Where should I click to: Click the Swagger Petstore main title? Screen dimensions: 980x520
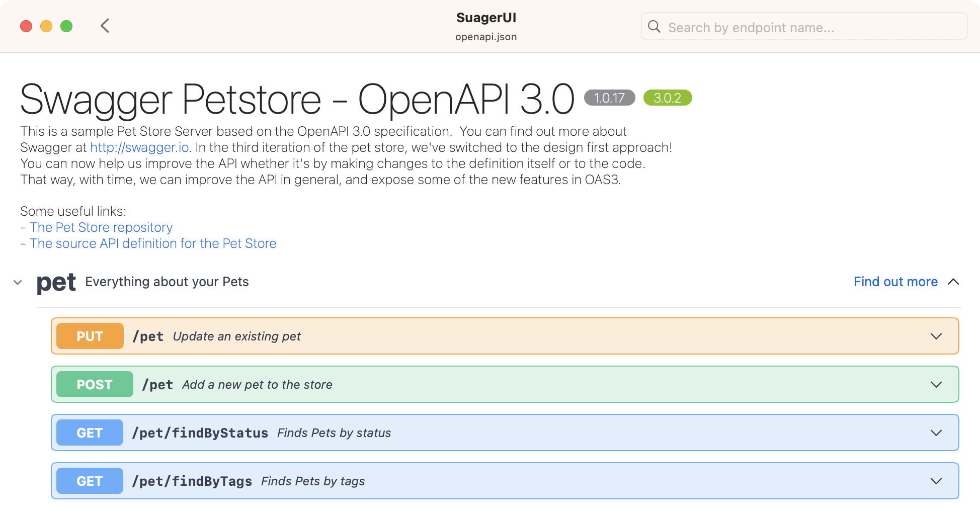pos(297,99)
